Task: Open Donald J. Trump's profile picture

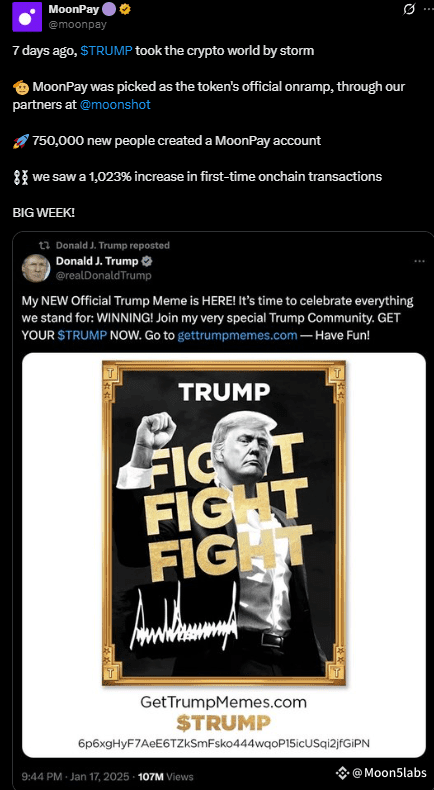Action: coord(36,268)
